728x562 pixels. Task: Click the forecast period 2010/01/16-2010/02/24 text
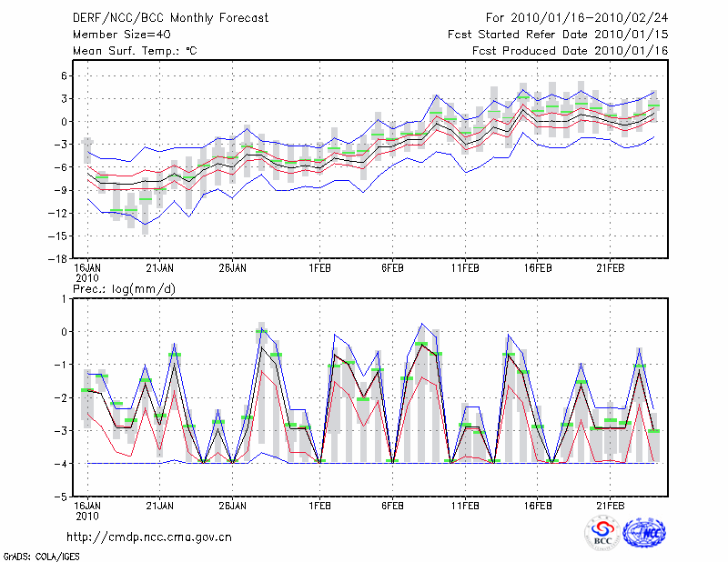(577, 18)
